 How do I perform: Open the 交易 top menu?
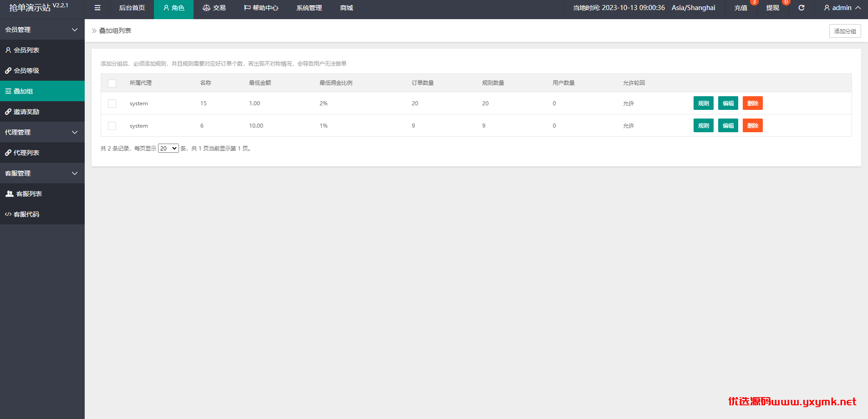[x=214, y=8]
